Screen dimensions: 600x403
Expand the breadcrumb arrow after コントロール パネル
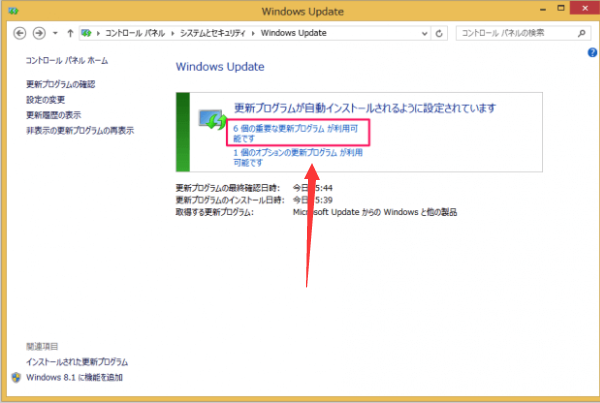point(173,34)
